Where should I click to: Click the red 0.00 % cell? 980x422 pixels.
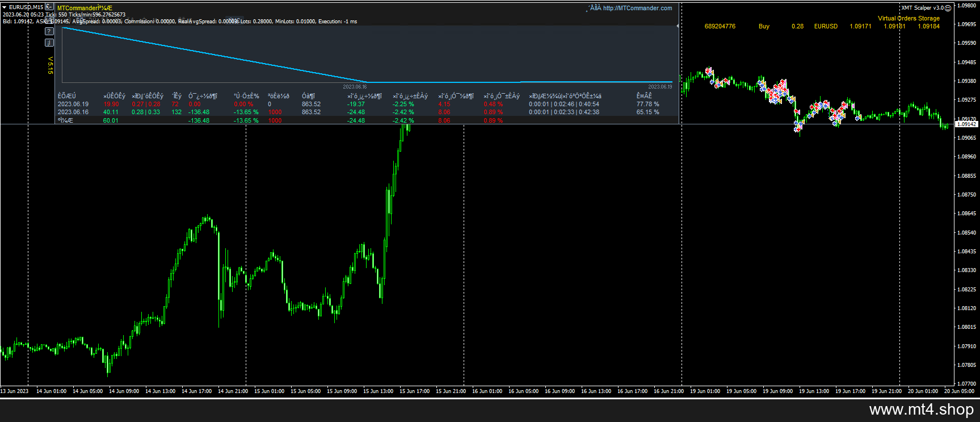pyautogui.click(x=243, y=104)
